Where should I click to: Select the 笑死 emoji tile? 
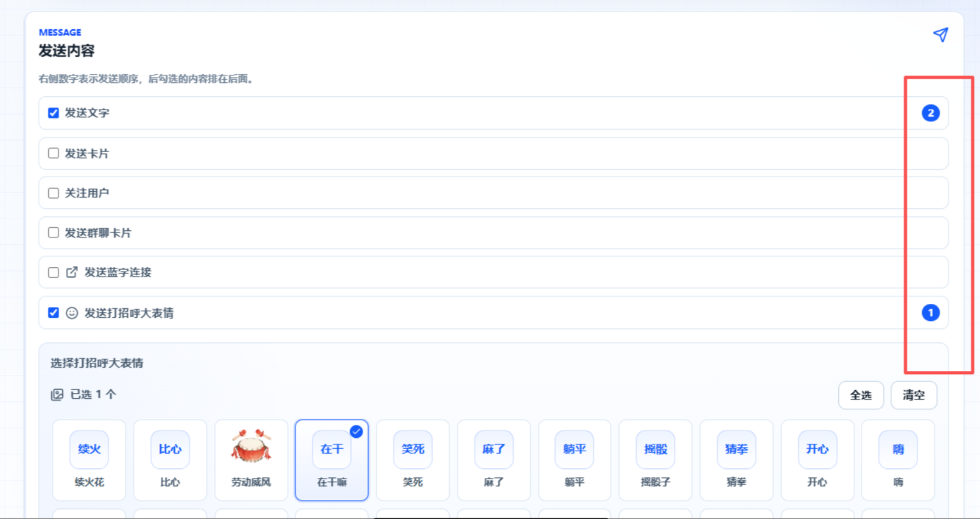(413, 460)
